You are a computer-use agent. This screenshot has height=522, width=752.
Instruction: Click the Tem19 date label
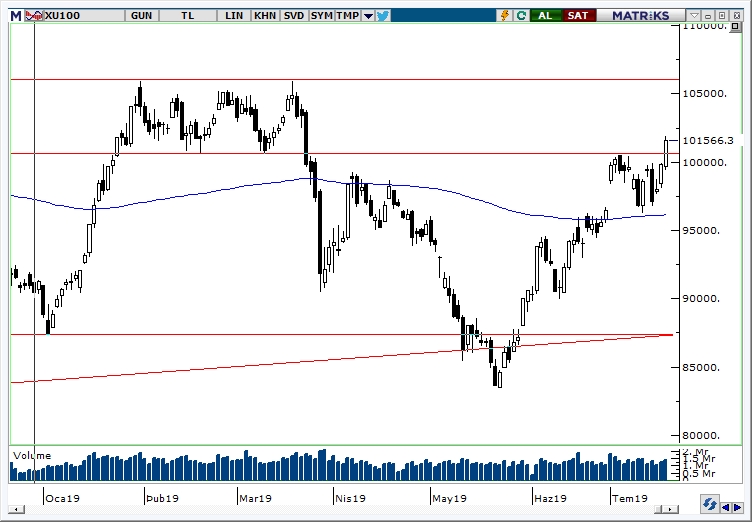(x=630, y=498)
